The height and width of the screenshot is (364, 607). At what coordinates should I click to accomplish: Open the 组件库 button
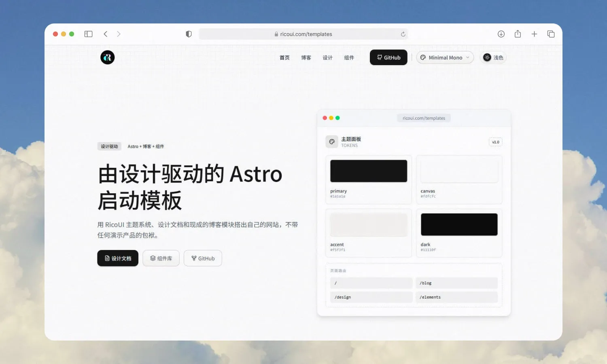pos(161,258)
